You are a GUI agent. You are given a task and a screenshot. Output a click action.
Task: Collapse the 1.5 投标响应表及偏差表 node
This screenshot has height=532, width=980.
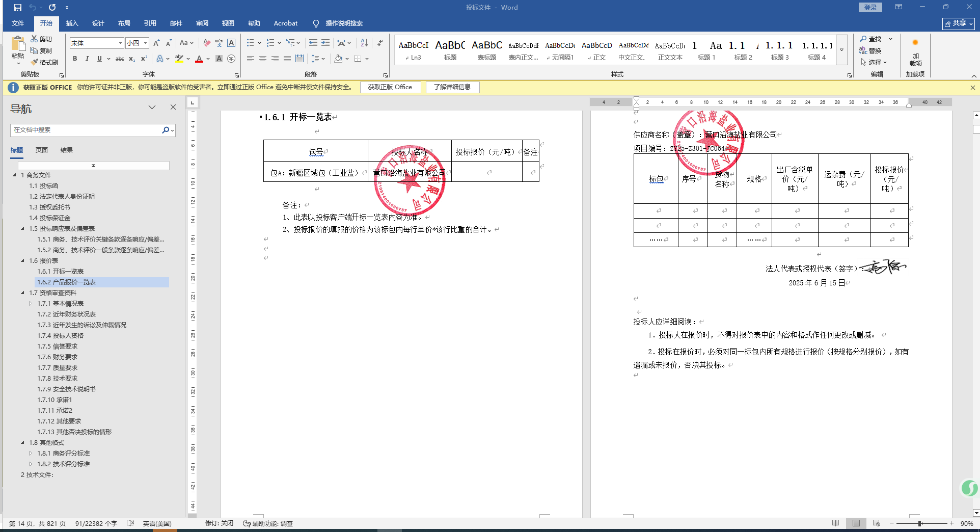[22, 228]
